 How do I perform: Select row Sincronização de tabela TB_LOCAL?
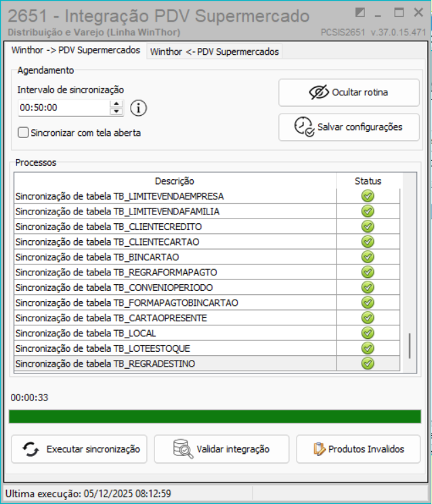207,333
